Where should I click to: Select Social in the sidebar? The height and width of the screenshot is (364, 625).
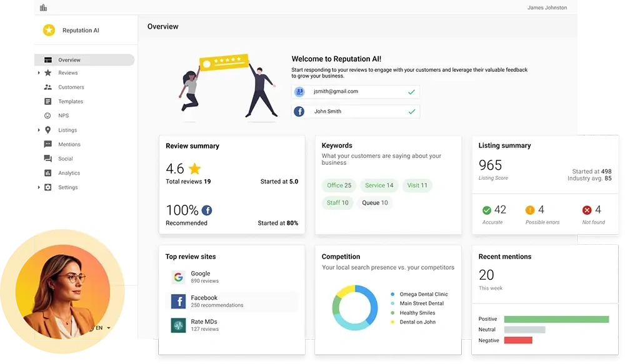66,159
